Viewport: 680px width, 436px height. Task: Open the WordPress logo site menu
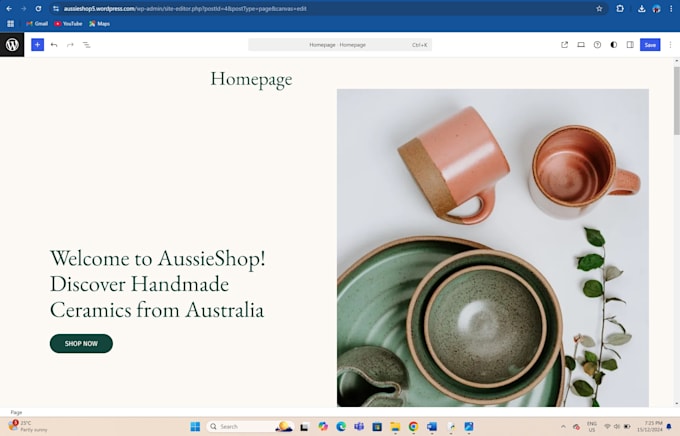pyautogui.click(x=12, y=45)
